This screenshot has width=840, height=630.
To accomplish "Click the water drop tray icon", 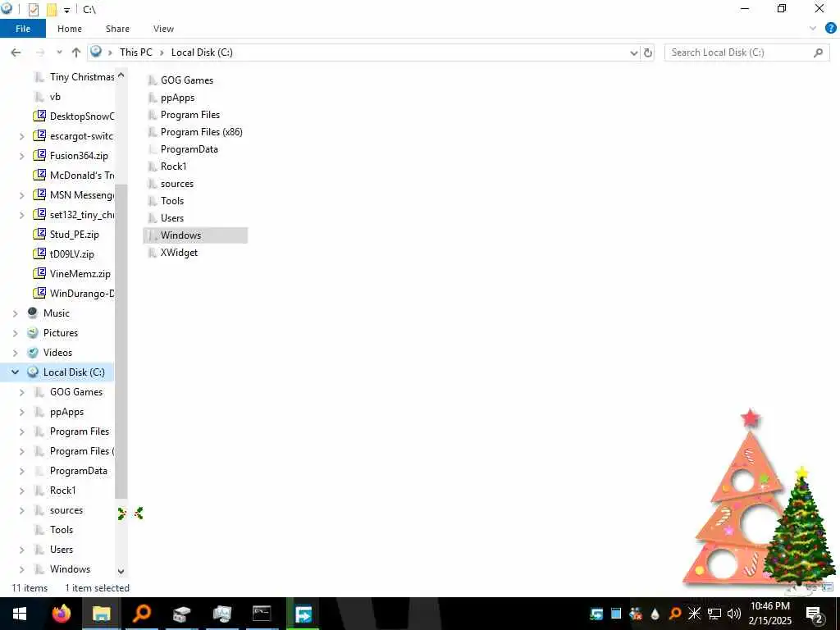I will tap(655, 614).
